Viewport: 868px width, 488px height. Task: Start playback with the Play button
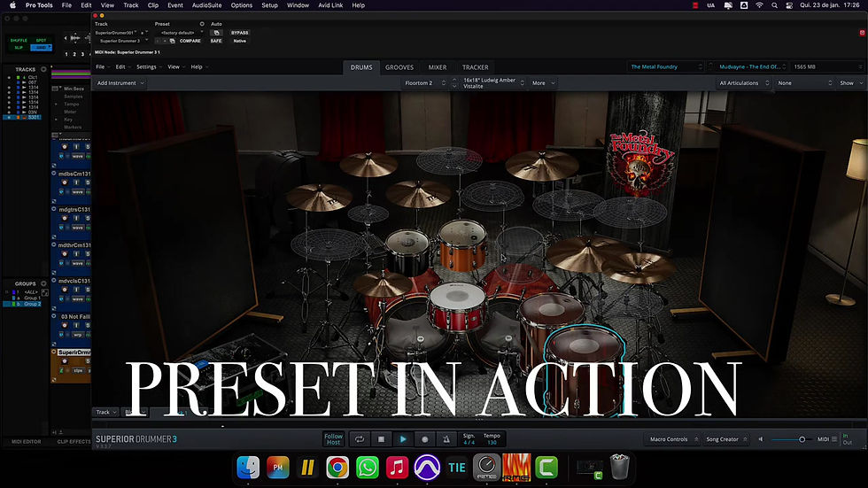(x=403, y=439)
